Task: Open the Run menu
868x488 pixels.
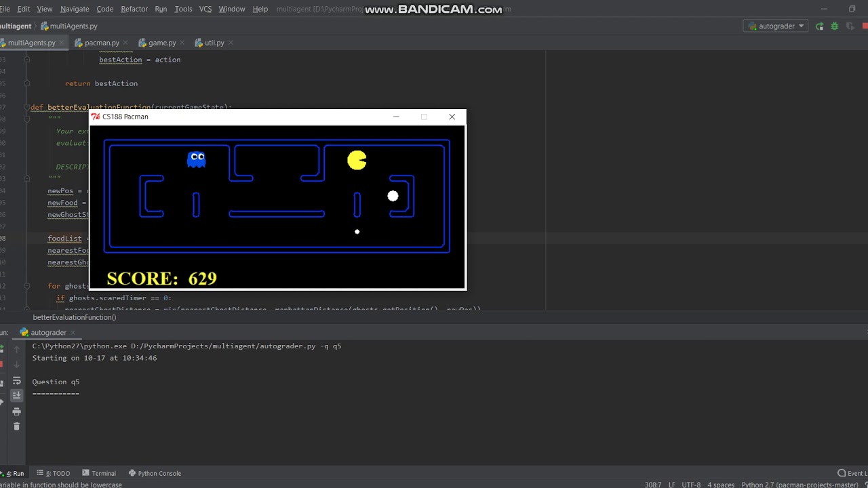Action: (x=161, y=9)
